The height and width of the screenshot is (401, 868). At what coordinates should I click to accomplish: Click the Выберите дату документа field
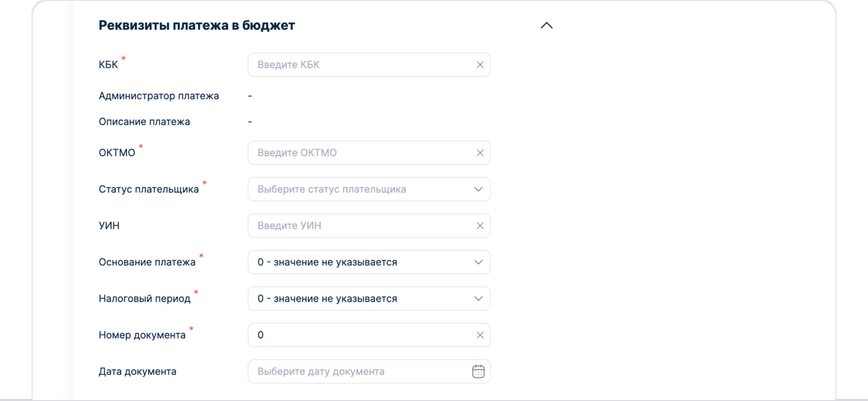point(357,372)
